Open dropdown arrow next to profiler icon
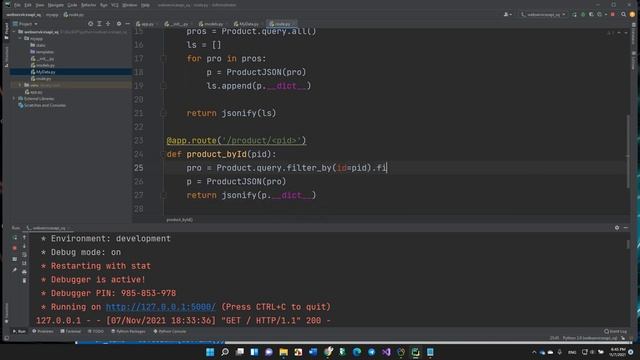Screen dimensions: 640x360 click(x=605, y=14)
